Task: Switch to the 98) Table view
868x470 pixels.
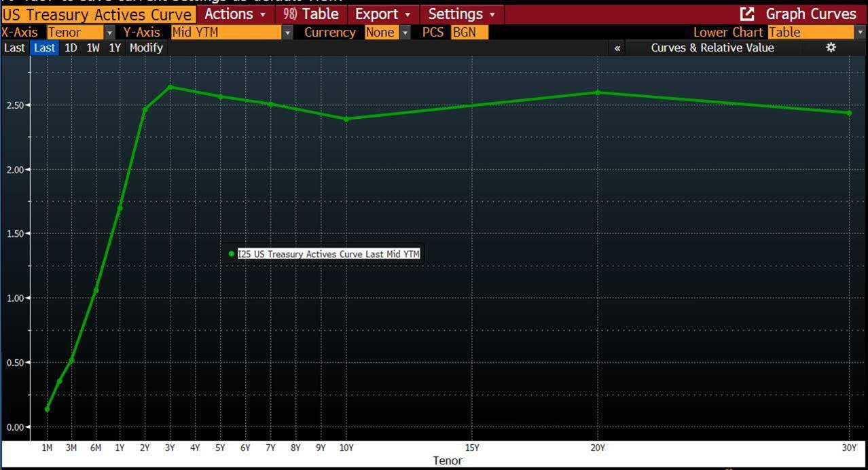Action: [x=310, y=14]
